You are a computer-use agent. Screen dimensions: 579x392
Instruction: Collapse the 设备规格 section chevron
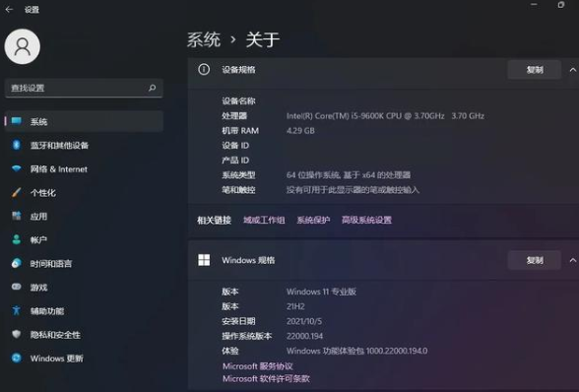click(x=573, y=70)
